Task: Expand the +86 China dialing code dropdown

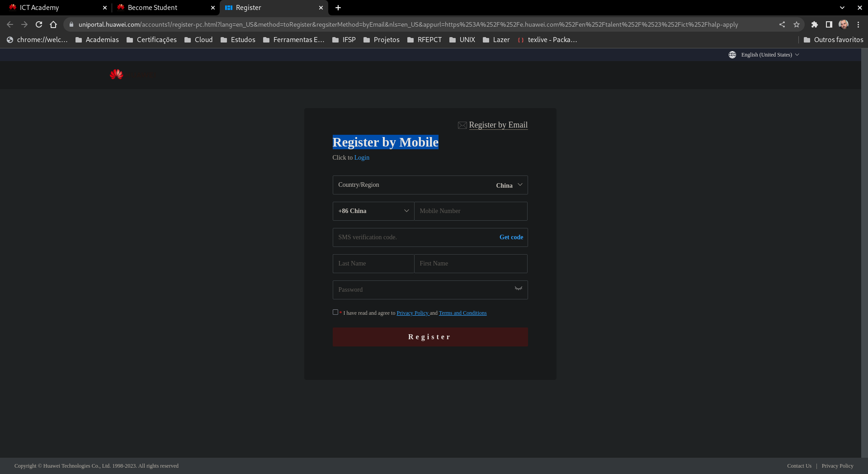Action: pos(373,211)
